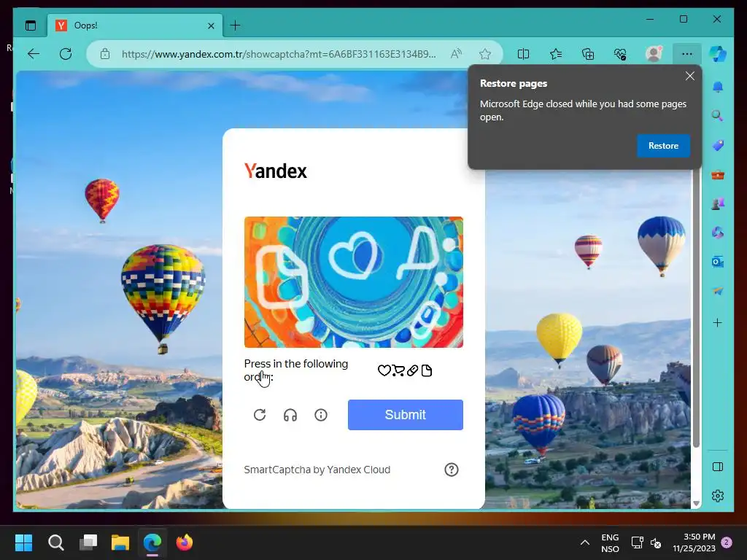Screen dimensions: 747x560
Task: Open clock showing 3:50 PM
Action: (694, 542)
